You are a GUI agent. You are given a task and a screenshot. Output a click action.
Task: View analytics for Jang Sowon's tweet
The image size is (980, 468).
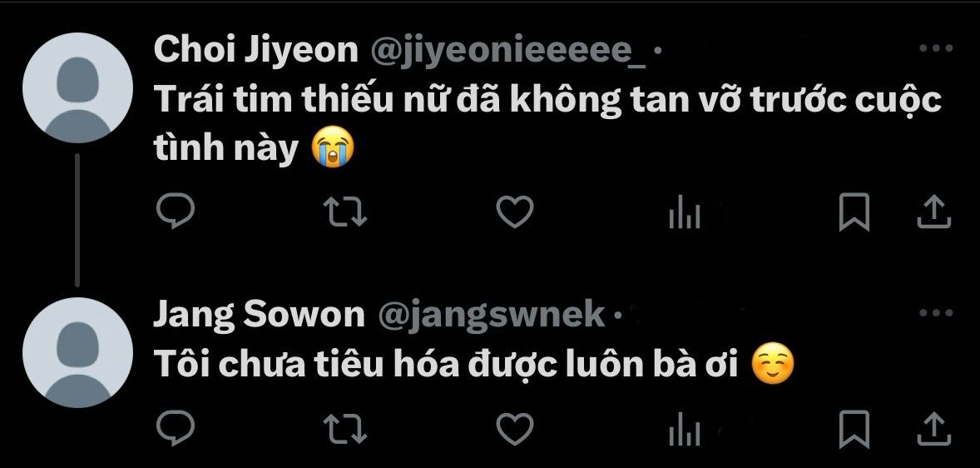point(685,431)
